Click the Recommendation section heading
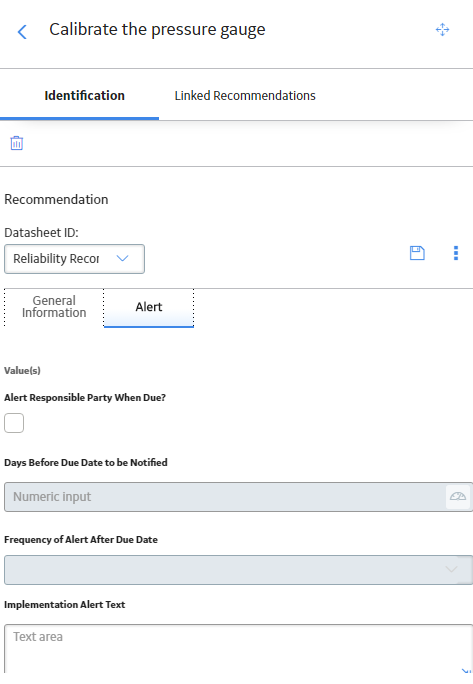Viewport: 473px width, 684px height. (x=56, y=199)
